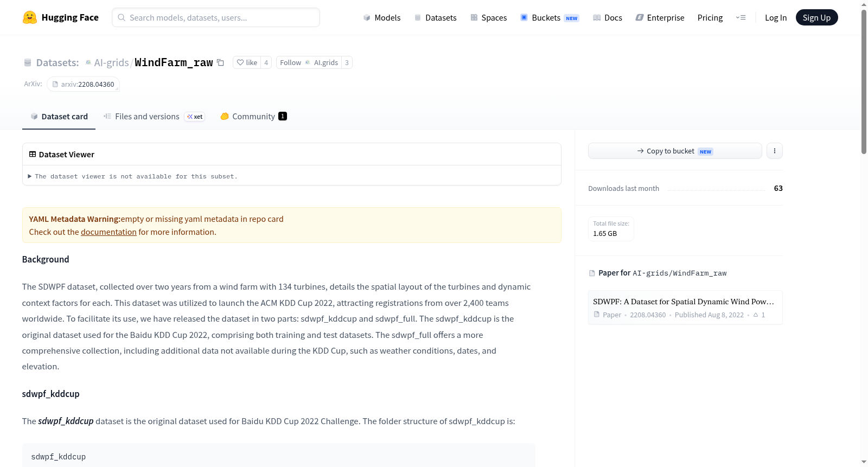Open the SDWPF paper card title
The image size is (868, 467).
point(684,302)
